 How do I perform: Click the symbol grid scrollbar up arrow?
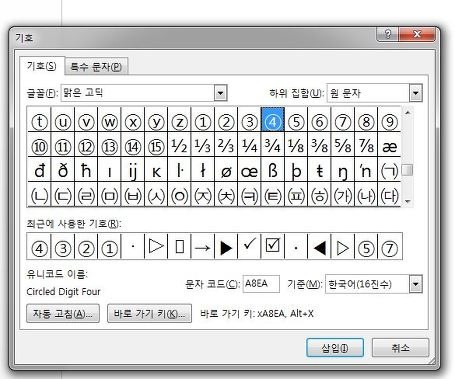pyautogui.click(x=407, y=113)
